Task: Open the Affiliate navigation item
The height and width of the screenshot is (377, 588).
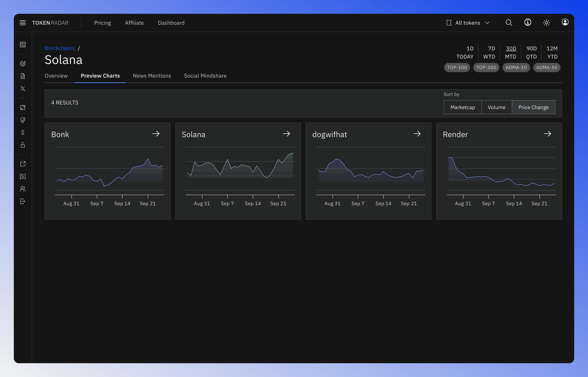Action: click(134, 23)
